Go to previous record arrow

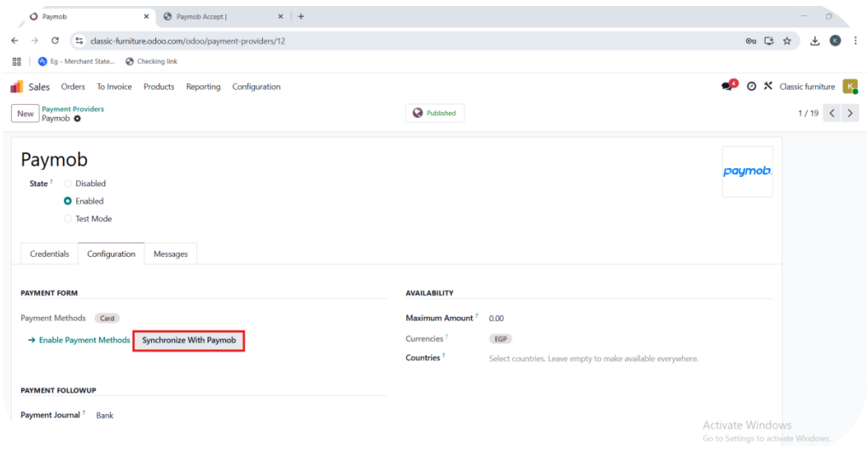(831, 113)
